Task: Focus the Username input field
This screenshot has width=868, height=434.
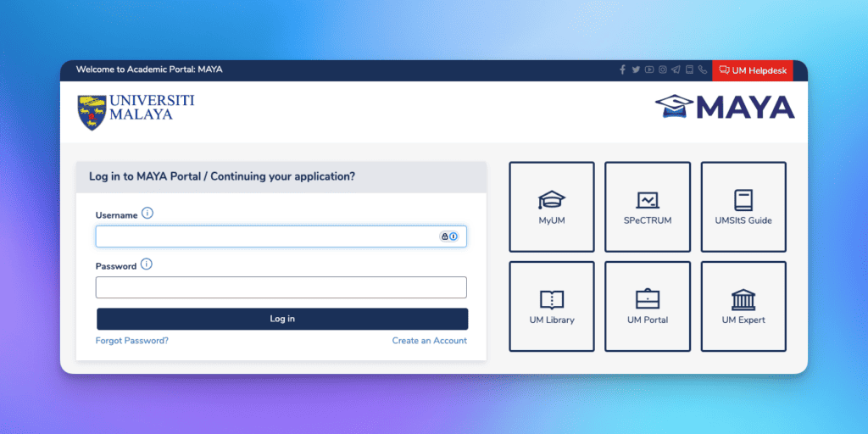Action: (x=281, y=236)
